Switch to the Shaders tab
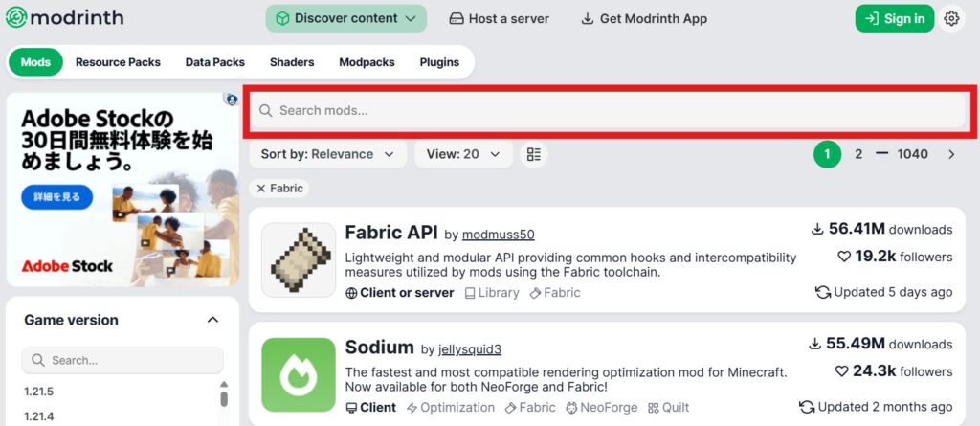Screen dimensions: 980x426 [x=292, y=62]
